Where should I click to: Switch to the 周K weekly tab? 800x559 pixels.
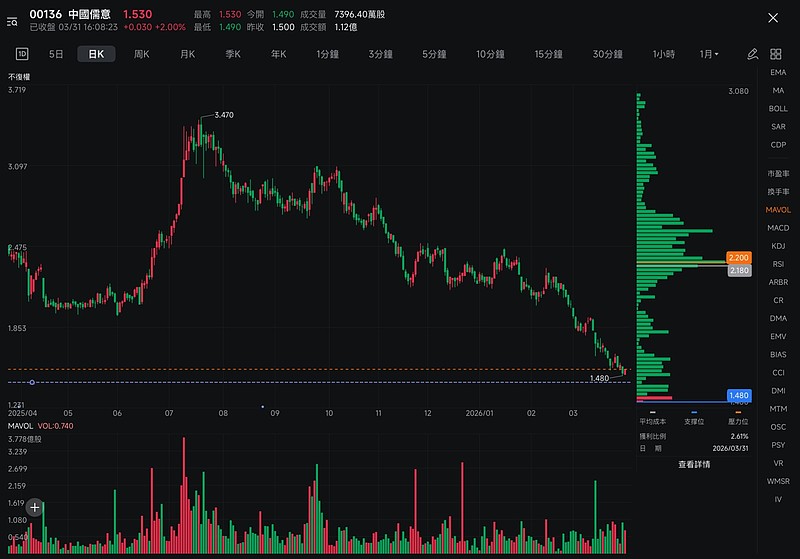click(x=142, y=54)
